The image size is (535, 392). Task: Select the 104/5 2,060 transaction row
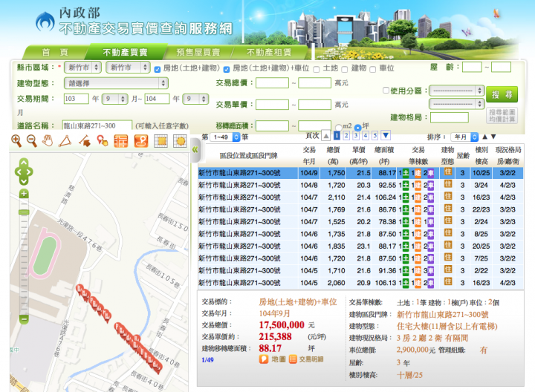[x=360, y=283]
